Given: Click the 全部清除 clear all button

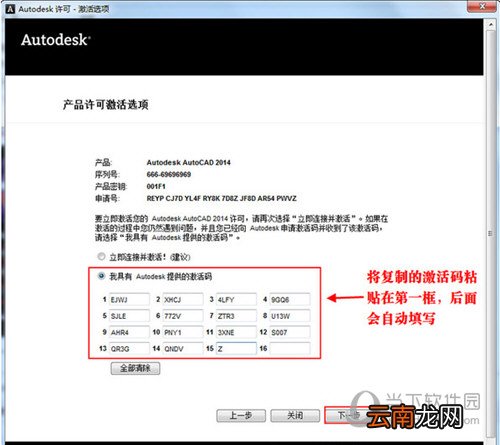Looking at the screenshot, I should 135,368.
